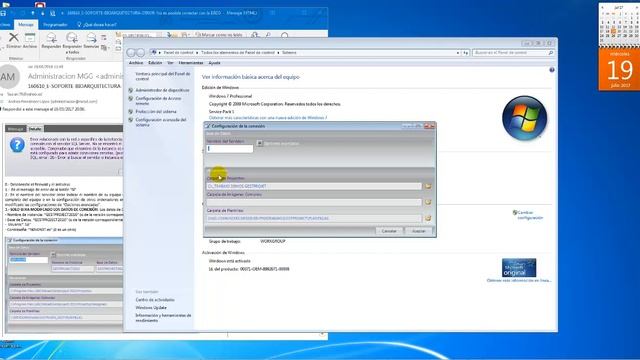The image size is (640, 360).
Task: Click Panel de control in breadcrumb path
Action: 178,53
